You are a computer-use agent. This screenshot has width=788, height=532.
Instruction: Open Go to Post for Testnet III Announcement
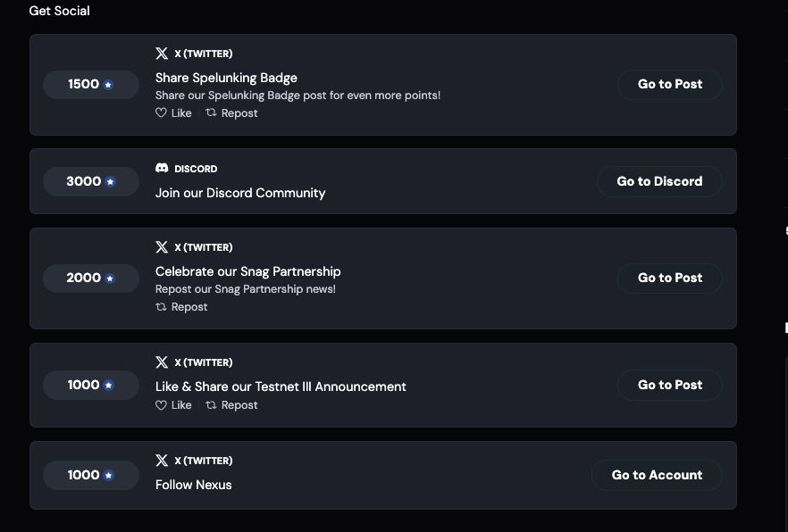[x=670, y=385]
